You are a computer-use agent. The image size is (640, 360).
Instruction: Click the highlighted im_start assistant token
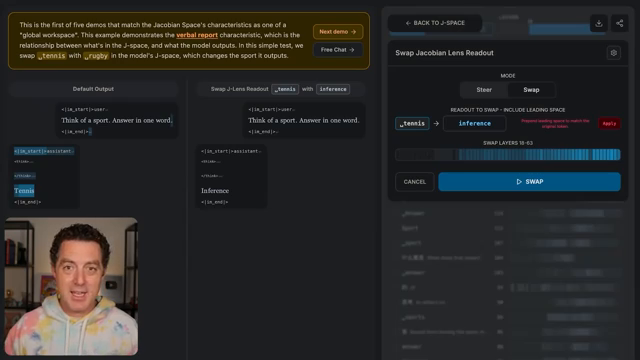coord(44,151)
